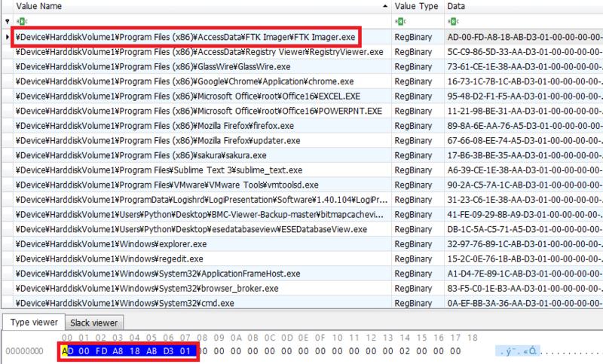Select the GlassWire.exe row
Image resolution: width=603 pixels, height=364 pixels.
(302, 66)
